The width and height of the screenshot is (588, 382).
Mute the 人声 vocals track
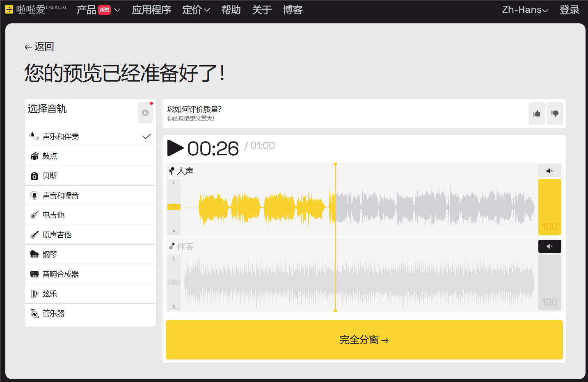coord(550,171)
